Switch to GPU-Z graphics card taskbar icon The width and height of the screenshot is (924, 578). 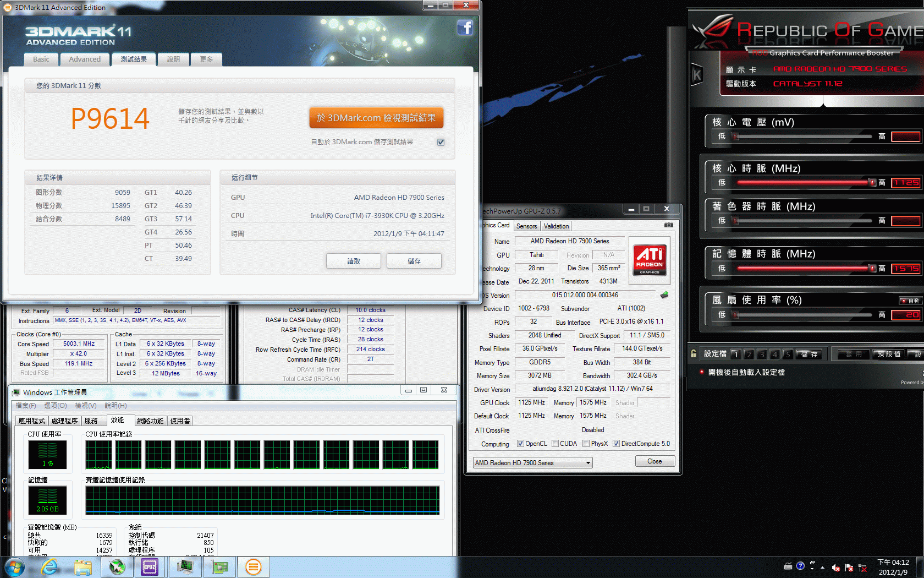(x=220, y=567)
